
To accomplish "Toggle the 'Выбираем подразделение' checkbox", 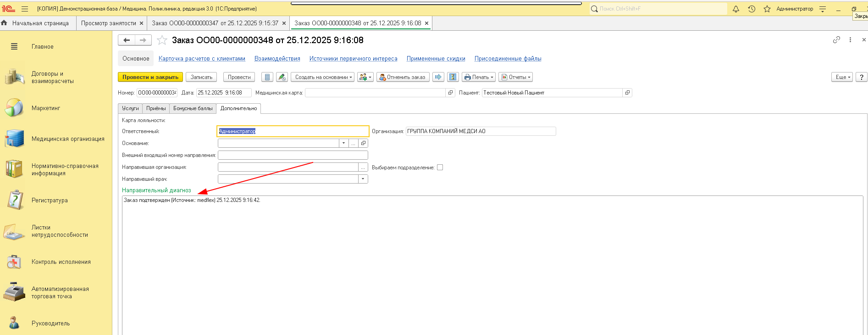I will [440, 167].
